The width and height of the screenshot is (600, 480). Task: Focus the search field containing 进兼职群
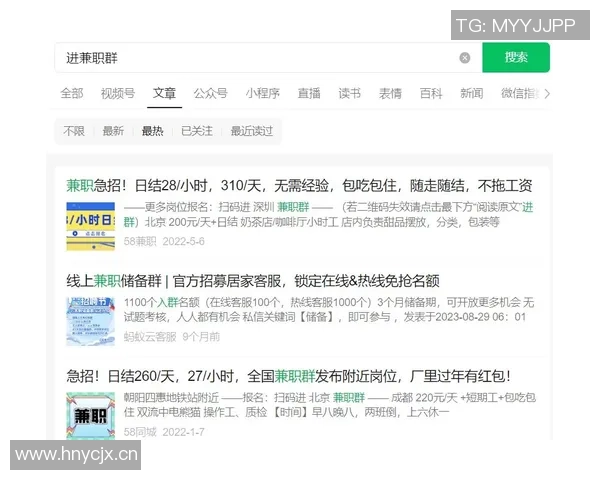[x=268, y=58]
